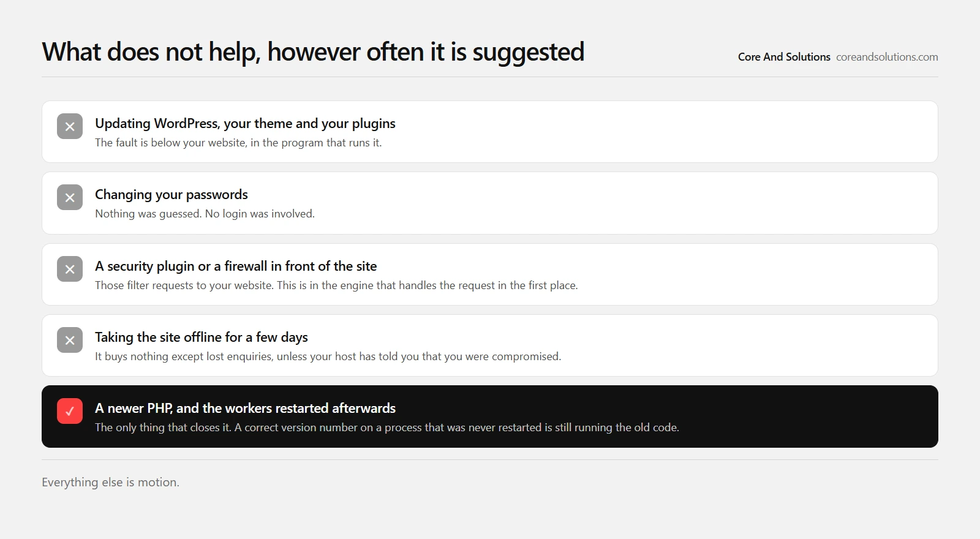The image size is (980, 539).
Task: Click the line 'Nothing was guessed. No login was involved.'
Action: [205, 214]
